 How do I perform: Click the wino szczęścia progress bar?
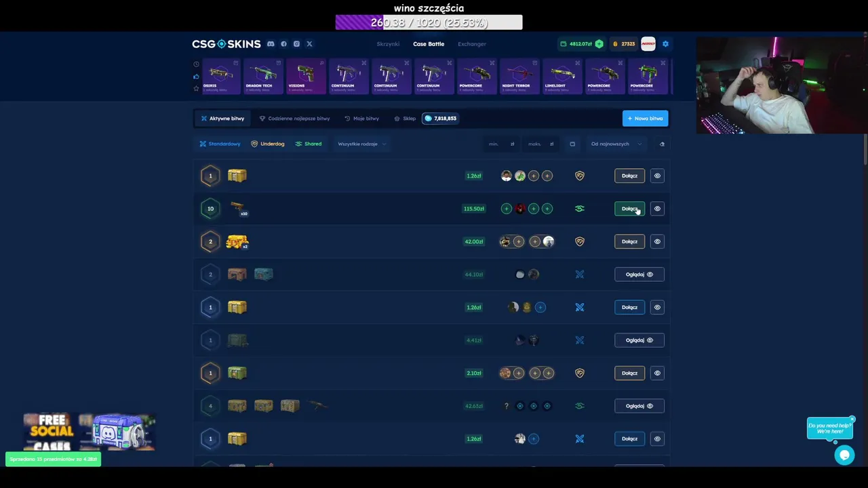(429, 22)
